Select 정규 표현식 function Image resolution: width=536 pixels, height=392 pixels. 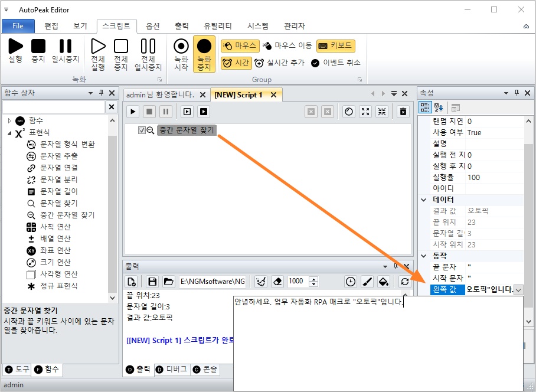pos(59,286)
